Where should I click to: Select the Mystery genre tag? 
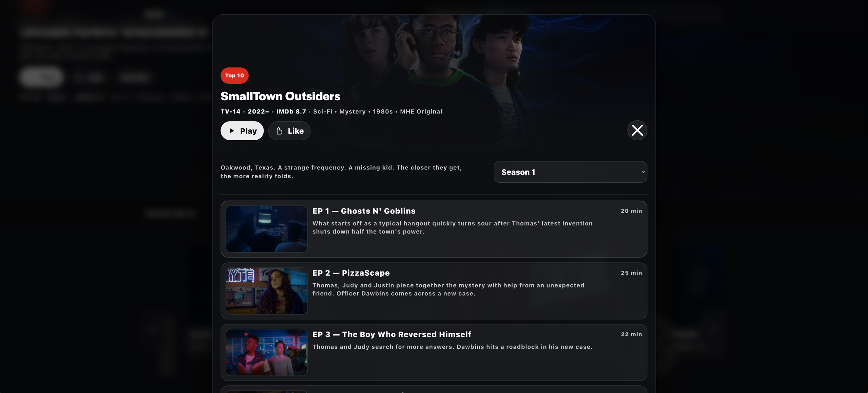(352, 111)
